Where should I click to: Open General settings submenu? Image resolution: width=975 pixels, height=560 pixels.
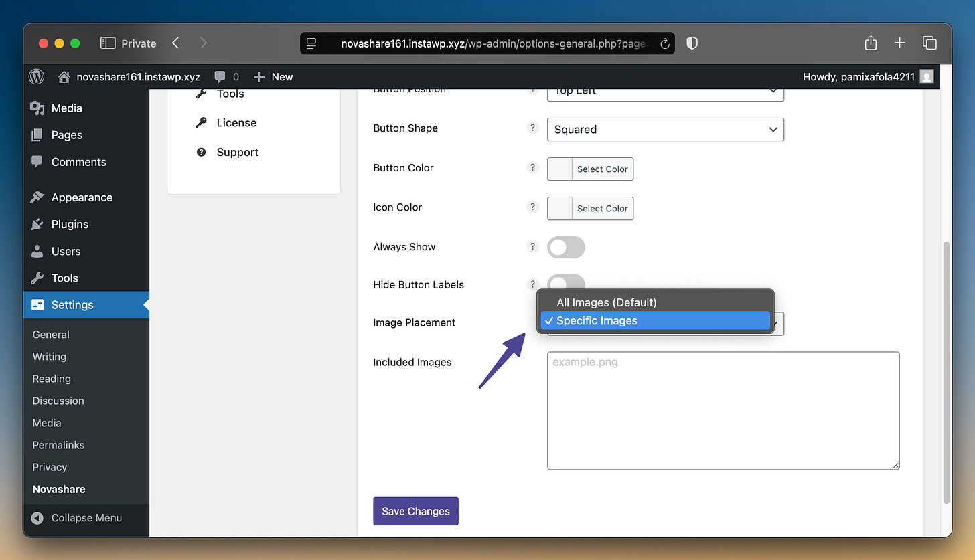coord(51,335)
